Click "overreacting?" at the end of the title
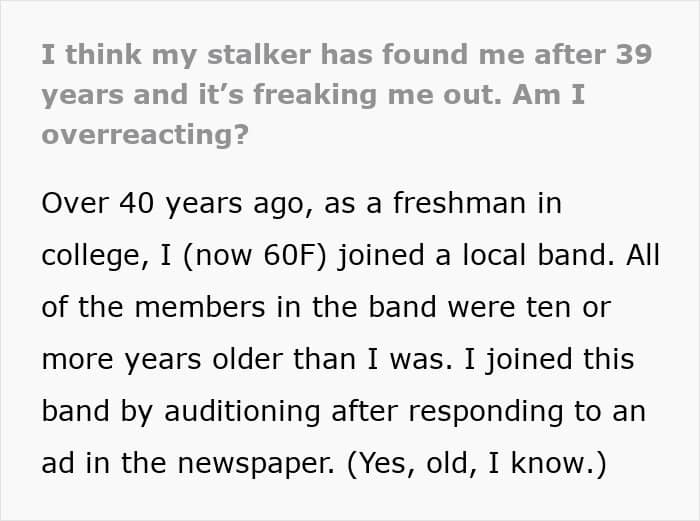The image size is (700, 521). (144, 133)
